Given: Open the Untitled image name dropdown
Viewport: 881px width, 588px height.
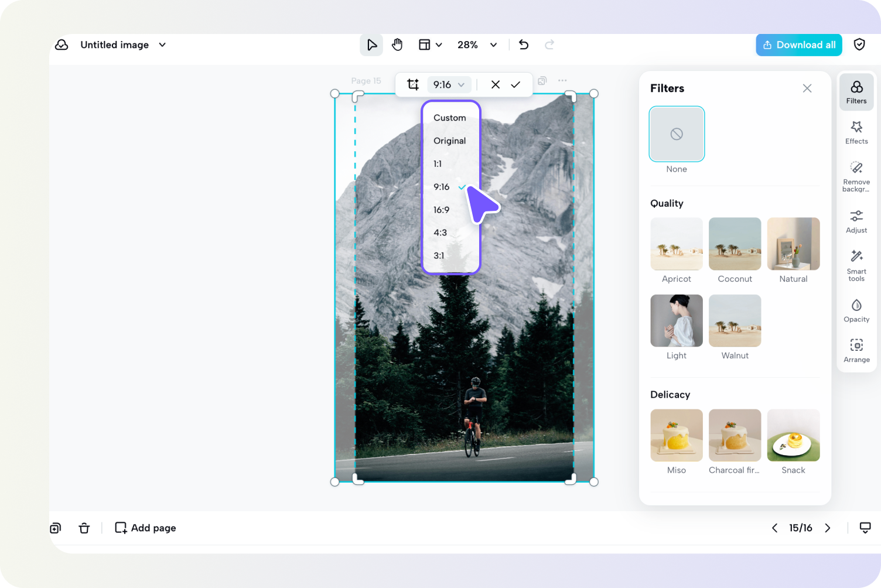Looking at the screenshot, I should 162,45.
